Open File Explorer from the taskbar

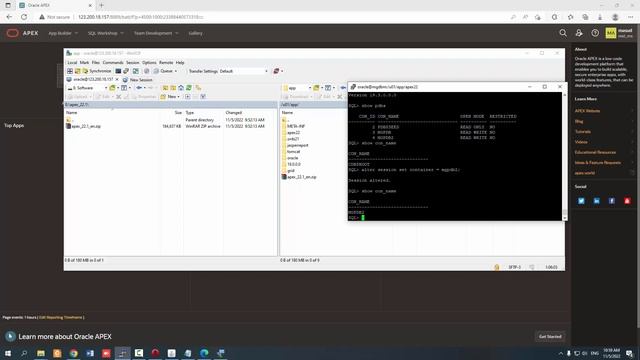tap(41, 353)
